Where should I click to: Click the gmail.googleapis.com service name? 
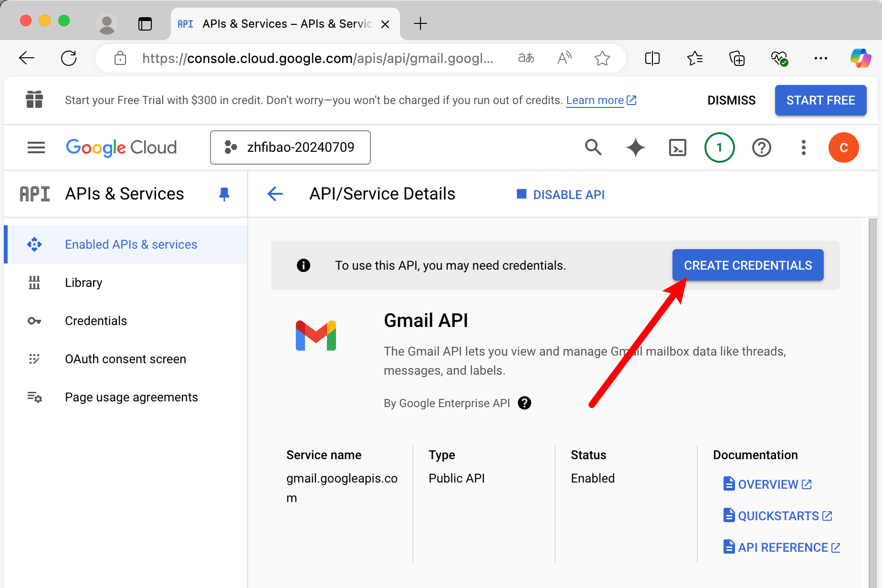(342, 488)
